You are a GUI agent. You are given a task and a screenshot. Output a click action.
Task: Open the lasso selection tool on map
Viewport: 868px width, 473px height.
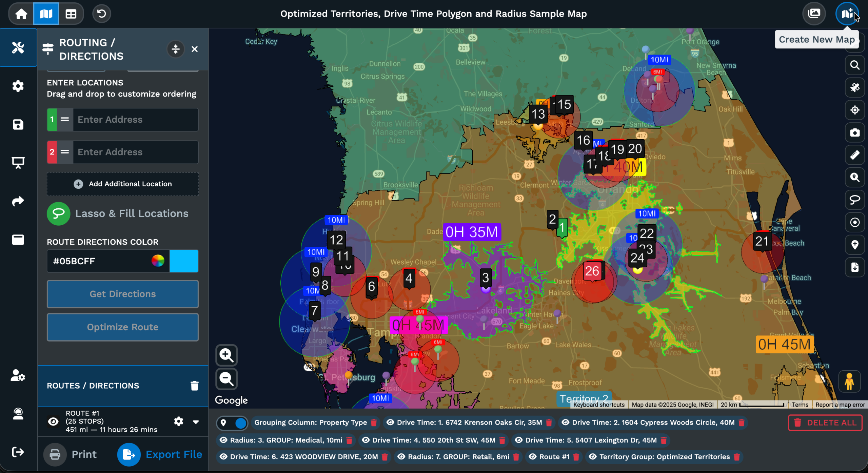coord(854,200)
